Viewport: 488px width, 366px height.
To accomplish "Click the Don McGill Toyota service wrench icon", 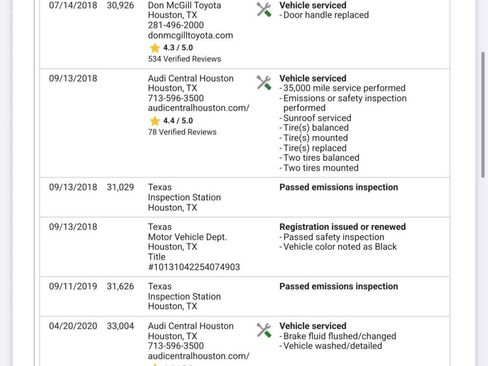I will [x=264, y=9].
